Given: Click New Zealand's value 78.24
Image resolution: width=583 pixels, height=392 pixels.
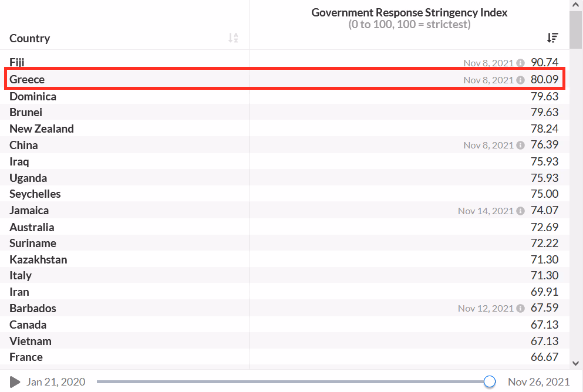Looking at the screenshot, I should [x=545, y=129].
